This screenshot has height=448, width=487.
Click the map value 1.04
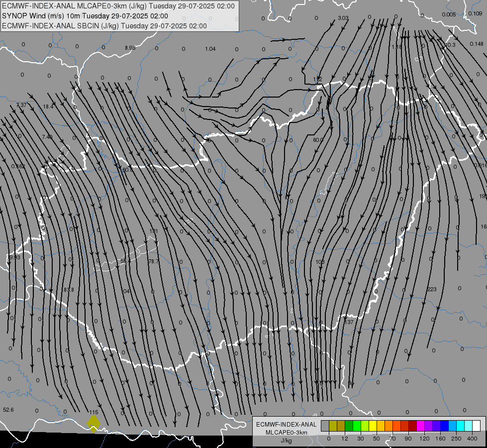210,49
